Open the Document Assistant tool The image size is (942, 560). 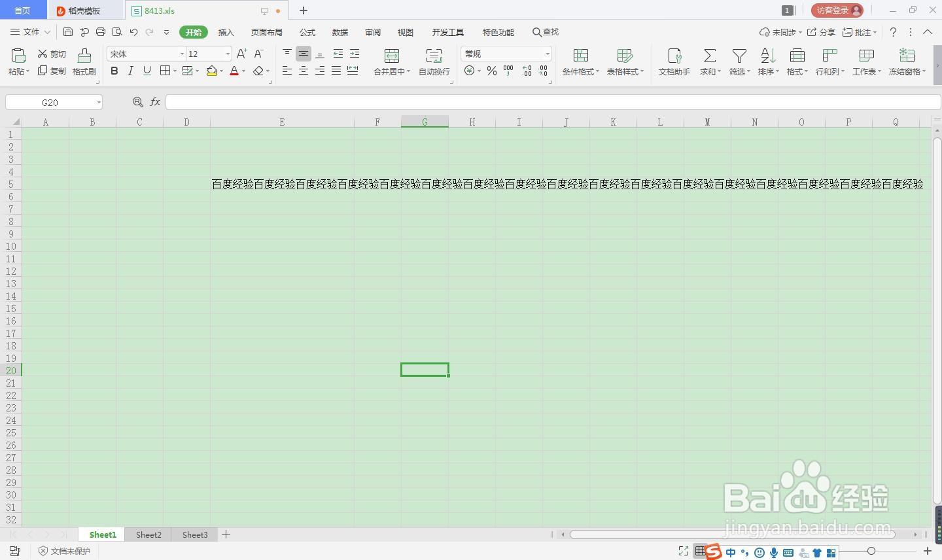674,62
